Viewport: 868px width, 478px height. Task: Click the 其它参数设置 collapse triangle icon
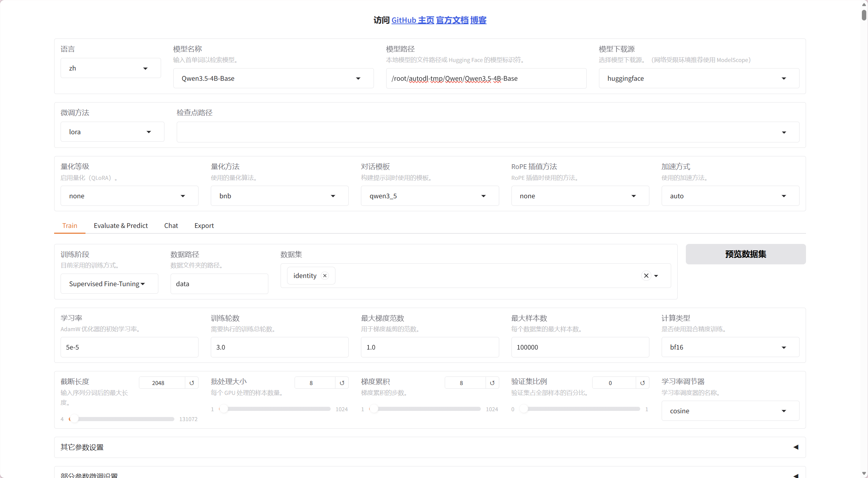pos(795,447)
